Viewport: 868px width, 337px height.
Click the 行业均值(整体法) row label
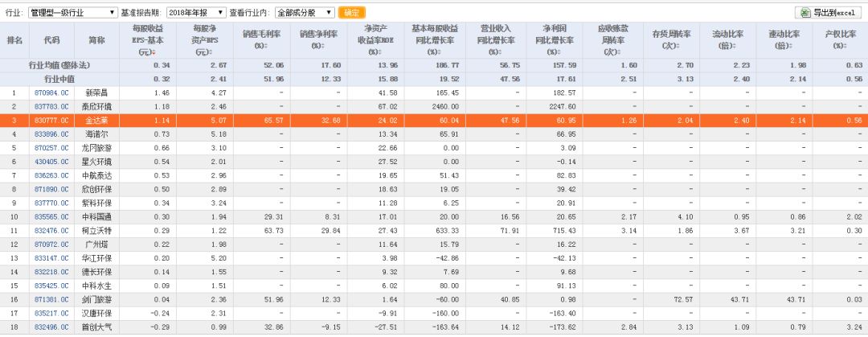click(x=59, y=65)
